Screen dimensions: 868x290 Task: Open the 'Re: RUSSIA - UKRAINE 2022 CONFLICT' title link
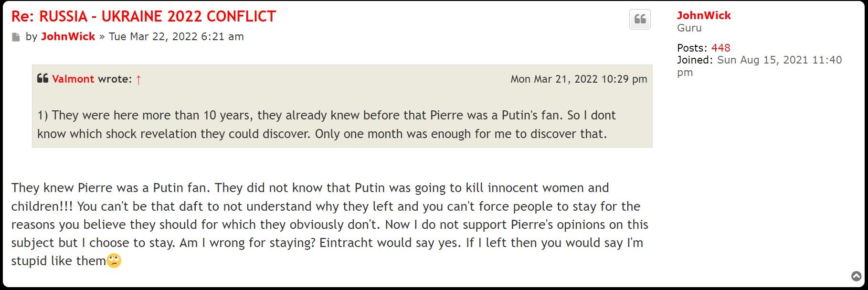click(x=144, y=16)
